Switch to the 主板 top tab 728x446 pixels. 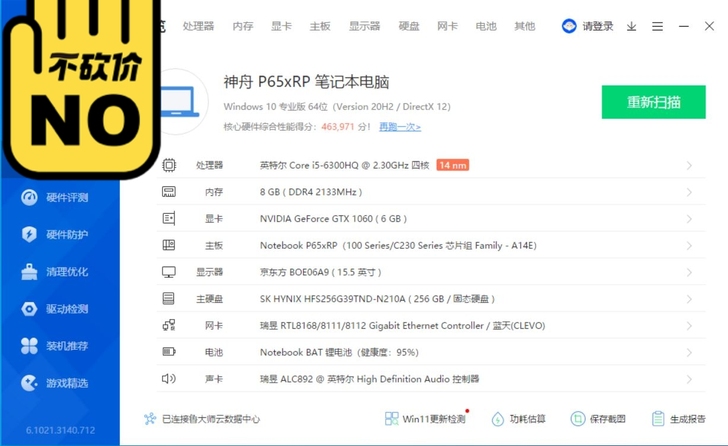click(320, 26)
